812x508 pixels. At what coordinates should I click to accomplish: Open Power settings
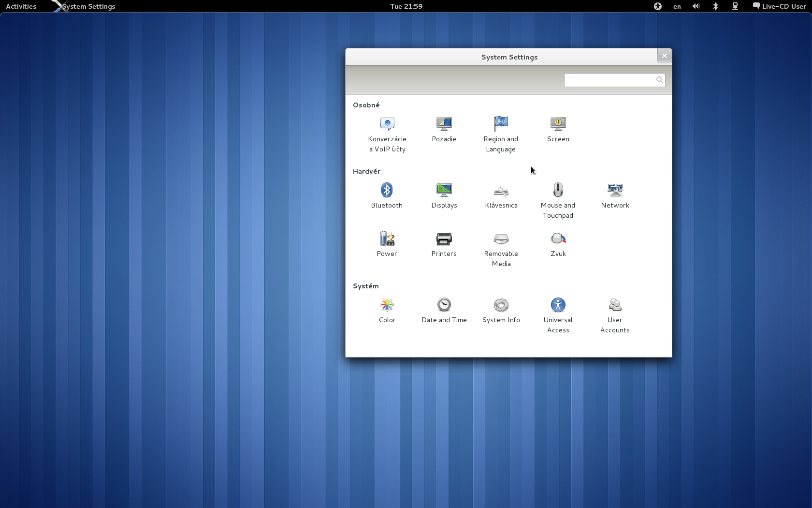(387, 244)
